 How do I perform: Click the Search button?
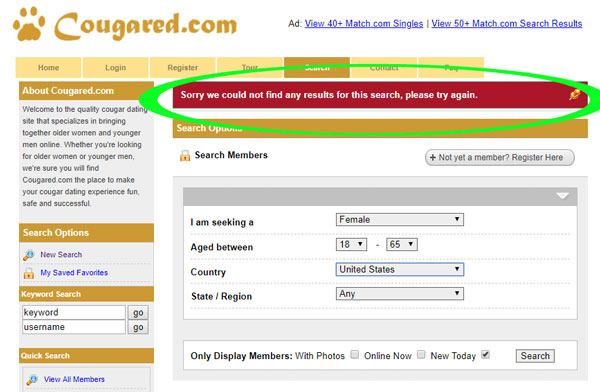point(535,356)
